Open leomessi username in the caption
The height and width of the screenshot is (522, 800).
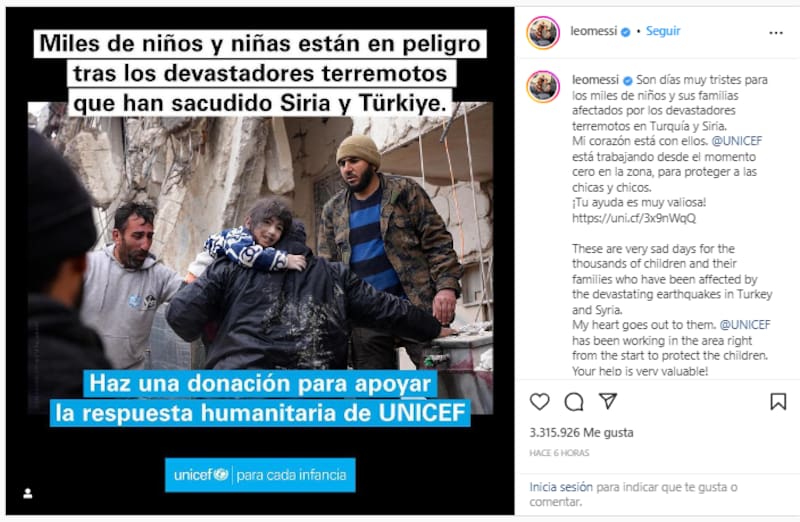pyautogui.click(x=595, y=80)
